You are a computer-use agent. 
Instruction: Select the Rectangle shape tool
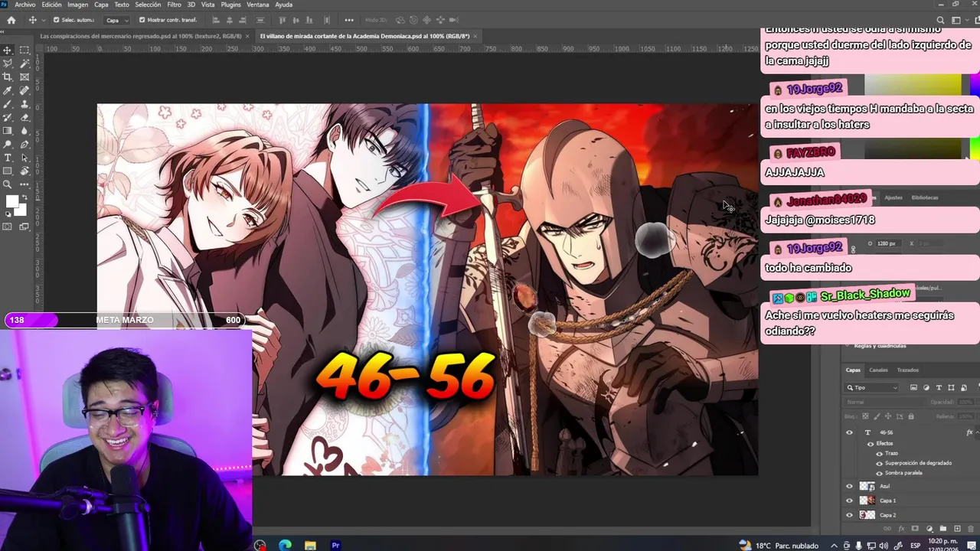[7, 171]
